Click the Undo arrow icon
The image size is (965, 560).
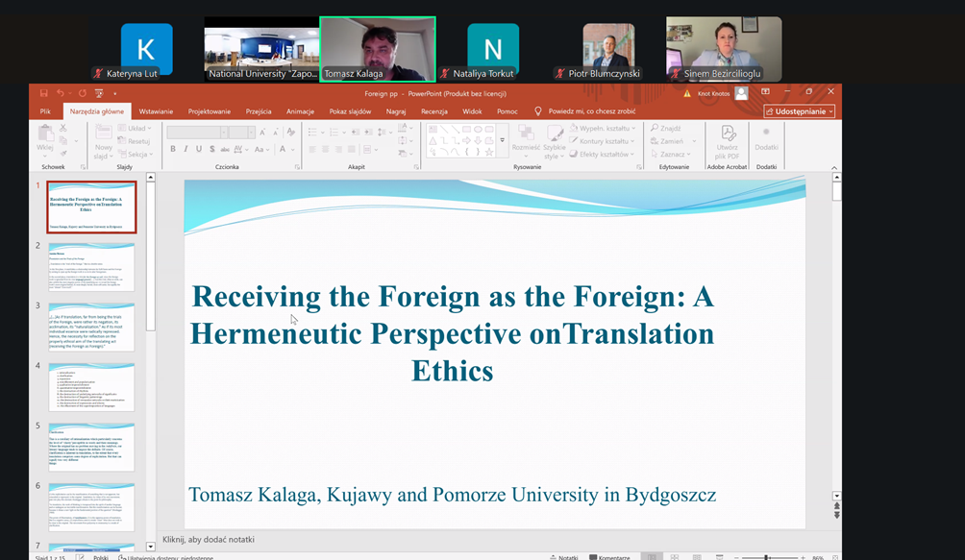pos(60,93)
